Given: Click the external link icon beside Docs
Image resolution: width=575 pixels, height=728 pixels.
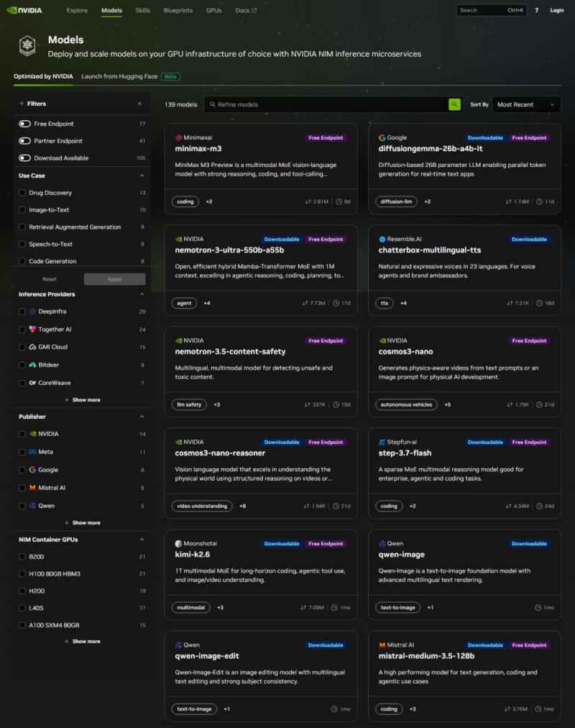Looking at the screenshot, I should [254, 10].
